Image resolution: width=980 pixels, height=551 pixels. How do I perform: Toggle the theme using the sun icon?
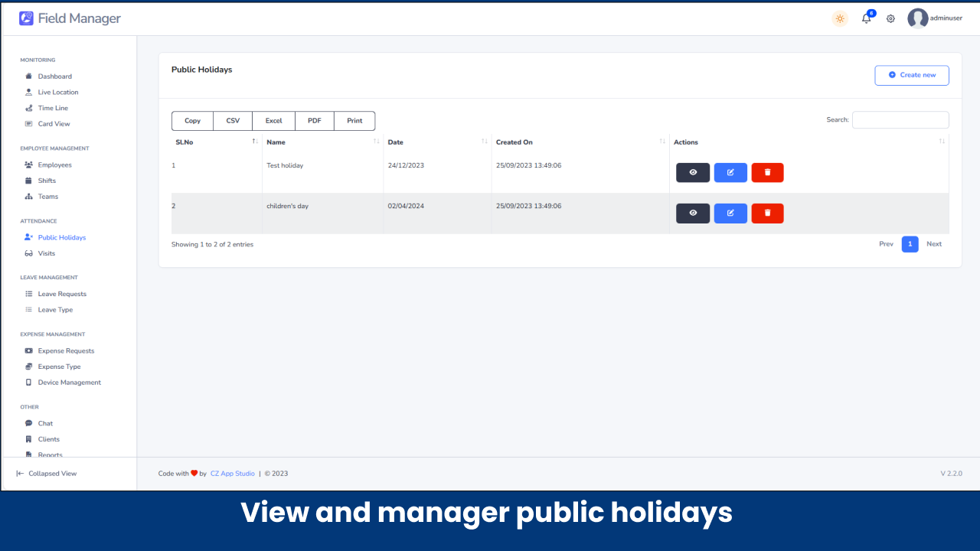click(x=840, y=18)
